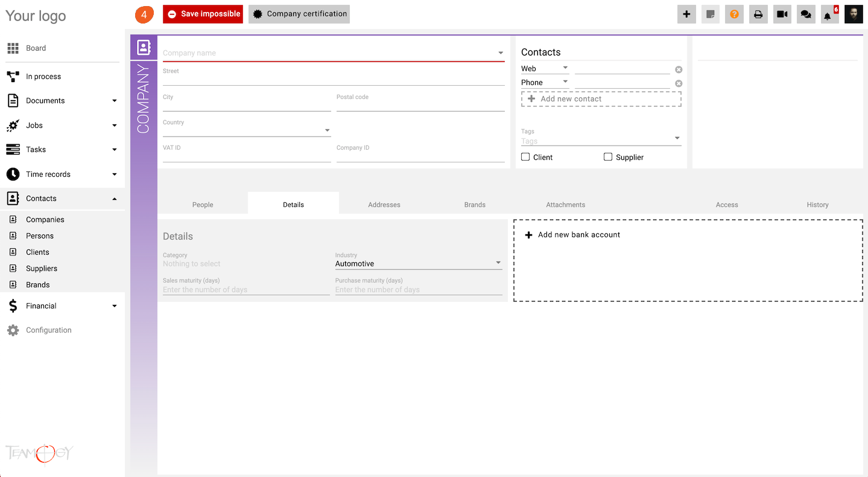Start a video call with camera icon
Image resolution: width=868 pixels, height=477 pixels.
[782, 14]
